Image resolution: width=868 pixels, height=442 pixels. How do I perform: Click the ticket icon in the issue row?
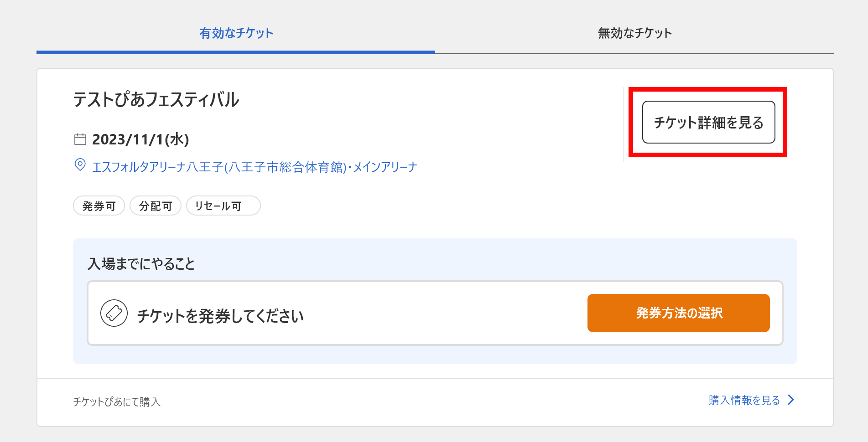click(x=114, y=313)
